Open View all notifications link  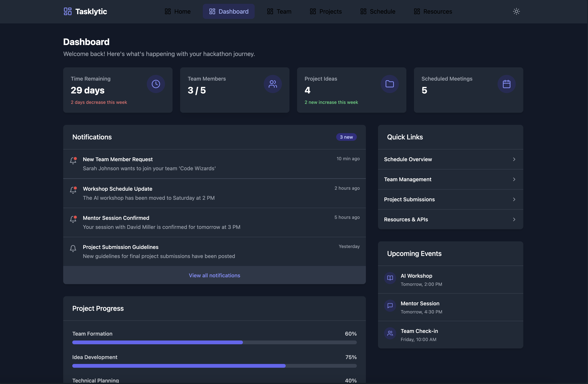pos(214,275)
